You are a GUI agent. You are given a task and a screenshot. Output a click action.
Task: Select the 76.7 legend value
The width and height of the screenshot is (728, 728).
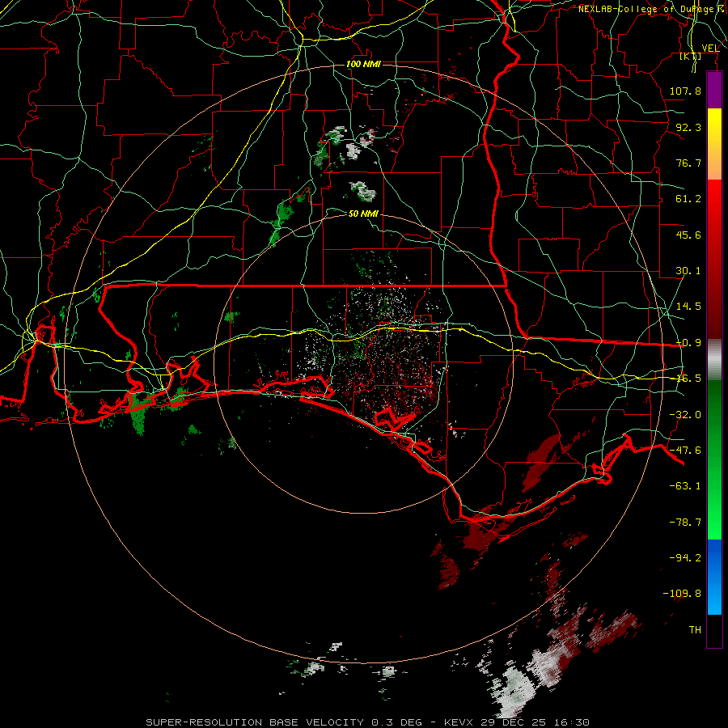pos(688,163)
